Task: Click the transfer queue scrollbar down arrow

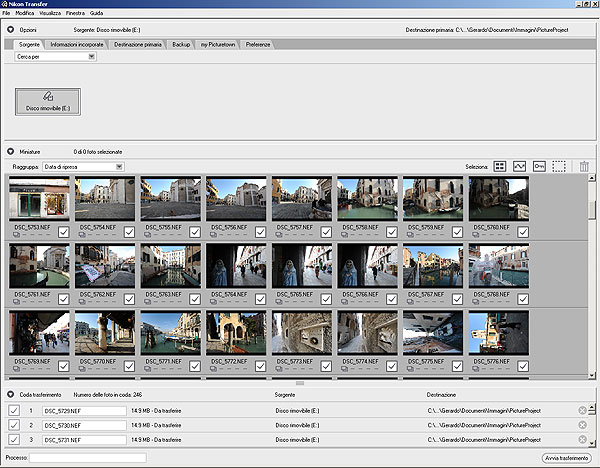Action: (x=592, y=443)
